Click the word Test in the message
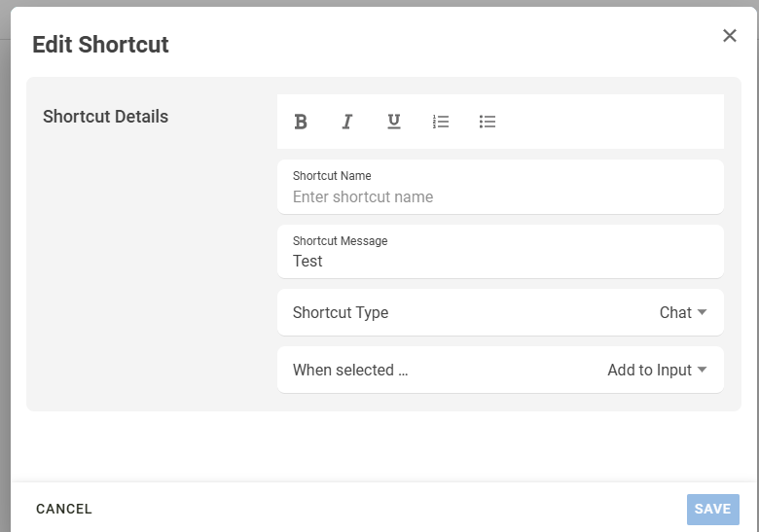This screenshot has height=532, width=759. [x=307, y=262]
